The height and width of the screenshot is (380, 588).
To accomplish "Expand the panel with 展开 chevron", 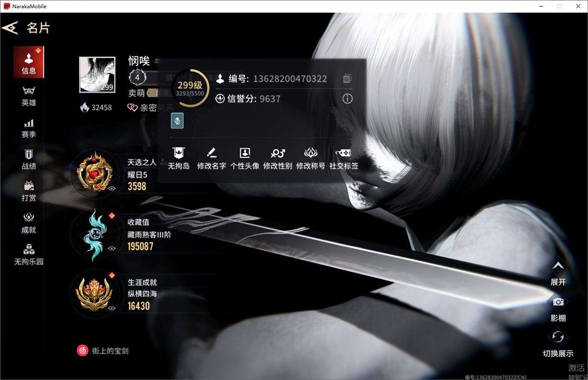I will click(x=558, y=272).
